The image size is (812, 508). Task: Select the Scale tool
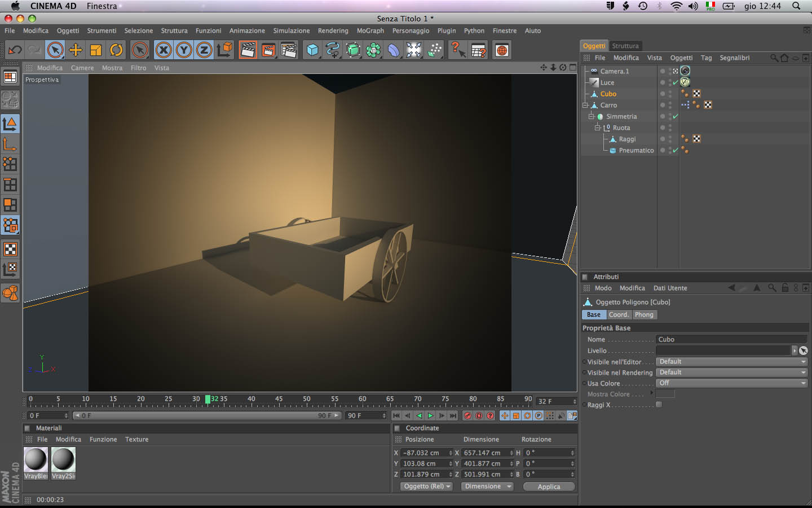pyautogui.click(x=96, y=50)
